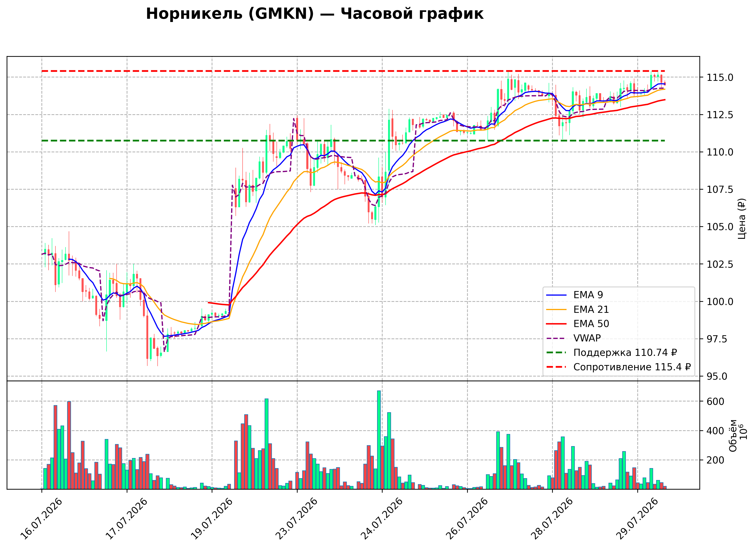
Task: Click the Цена (₽) axis label
Action: [x=742, y=218]
